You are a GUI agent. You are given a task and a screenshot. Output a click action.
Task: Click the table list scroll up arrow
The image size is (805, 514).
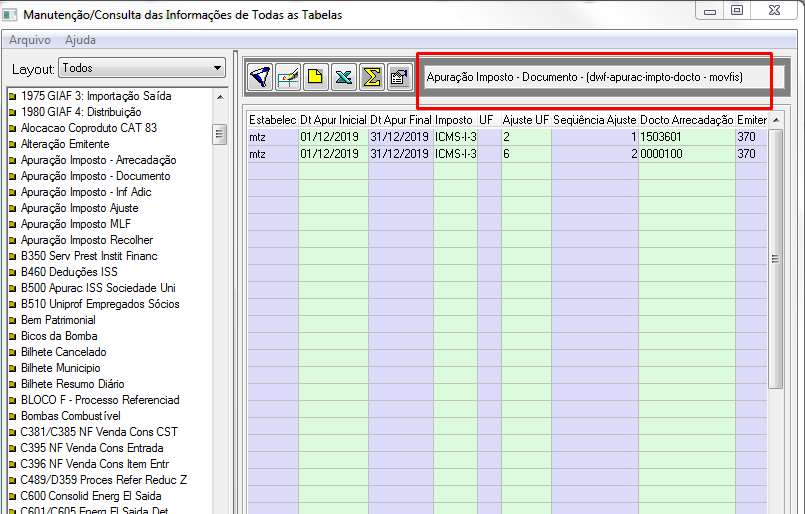[220, 97]
